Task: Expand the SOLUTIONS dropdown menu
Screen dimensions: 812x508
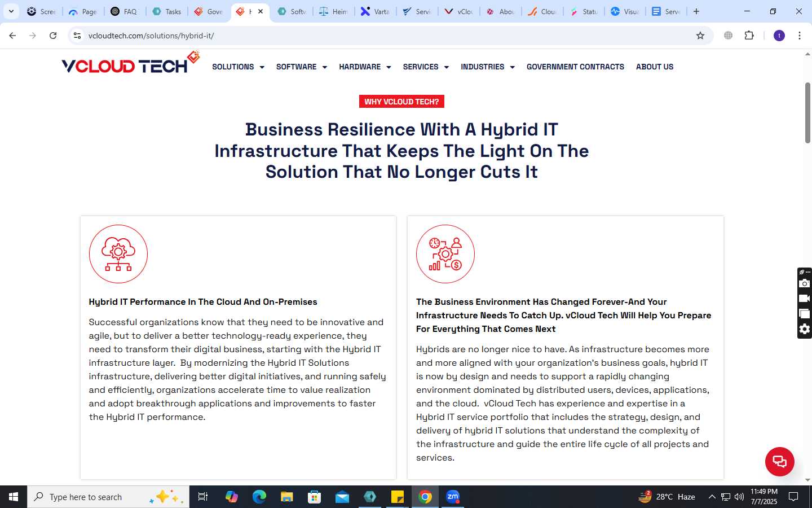Action: click(238, 67)
